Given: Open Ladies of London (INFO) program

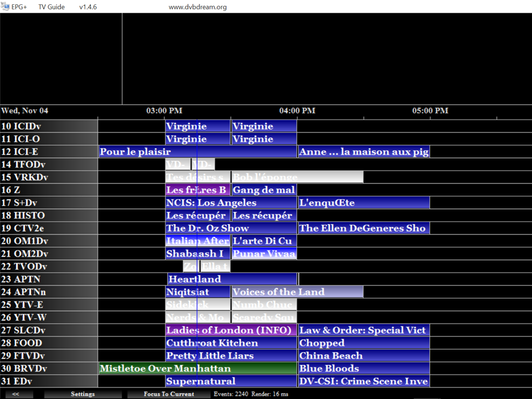Looking at the screenshot, I should pos(231,330).
